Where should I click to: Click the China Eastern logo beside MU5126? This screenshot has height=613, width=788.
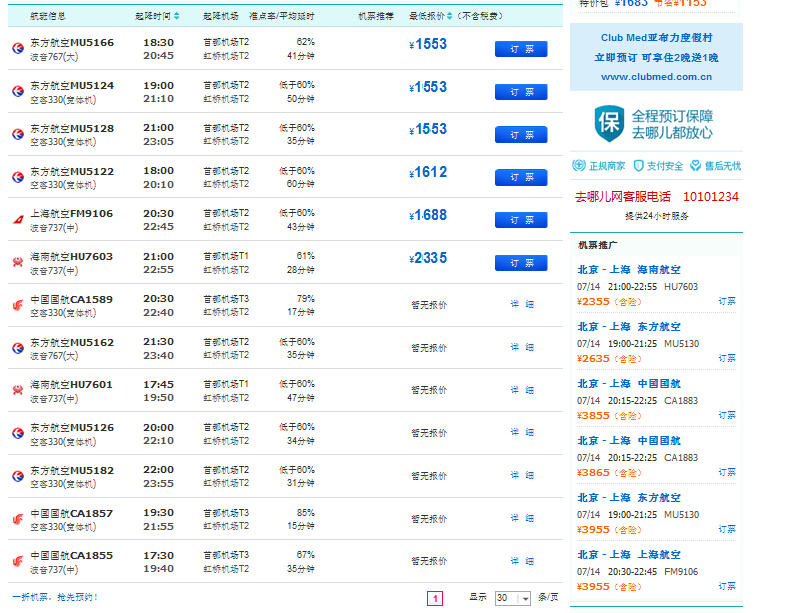(x=18, y=434)
